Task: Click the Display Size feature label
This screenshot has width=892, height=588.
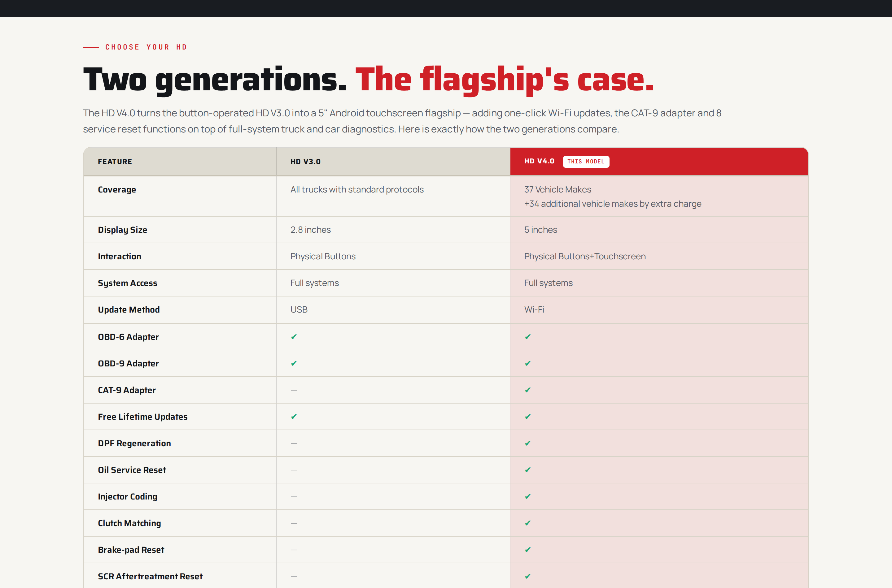Action: (x=122, y=230)
